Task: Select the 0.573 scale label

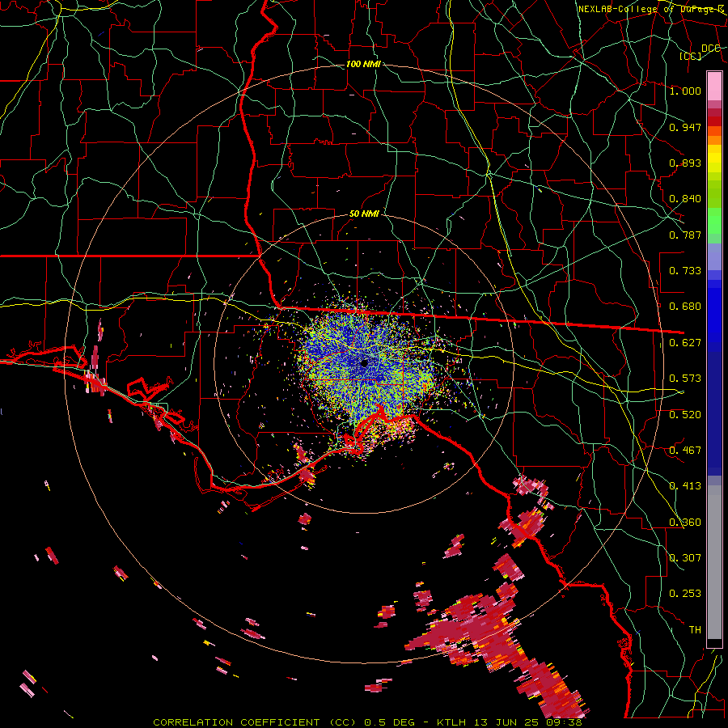Action: 685,379
